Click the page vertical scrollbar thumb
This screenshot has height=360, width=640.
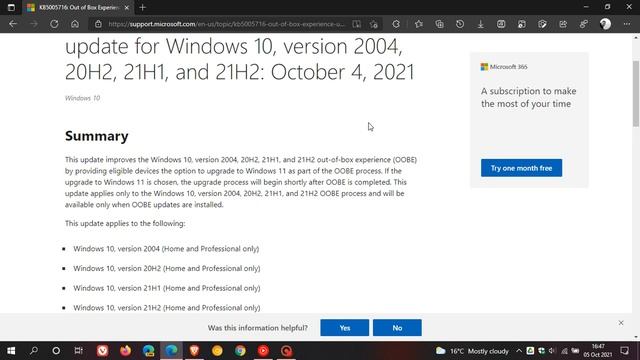(636, 93)
